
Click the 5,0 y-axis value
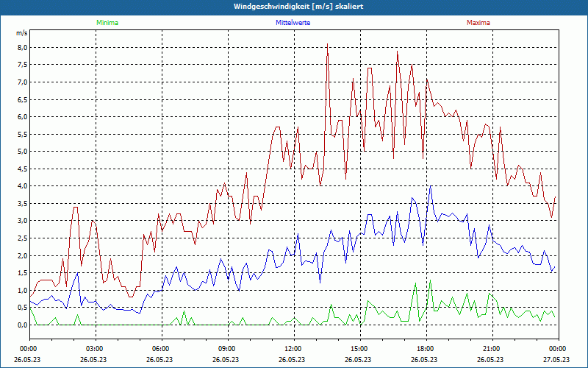(x=23, y=152)
